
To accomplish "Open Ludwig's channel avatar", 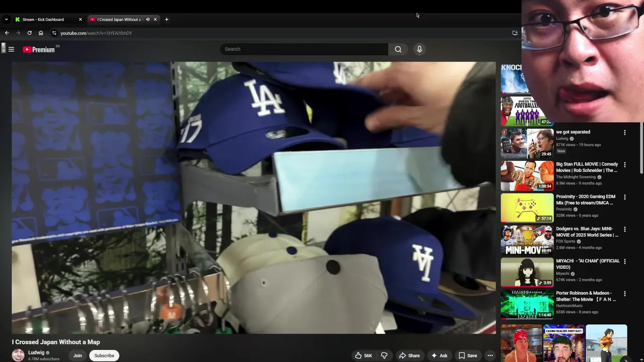I will pos(18,355).
